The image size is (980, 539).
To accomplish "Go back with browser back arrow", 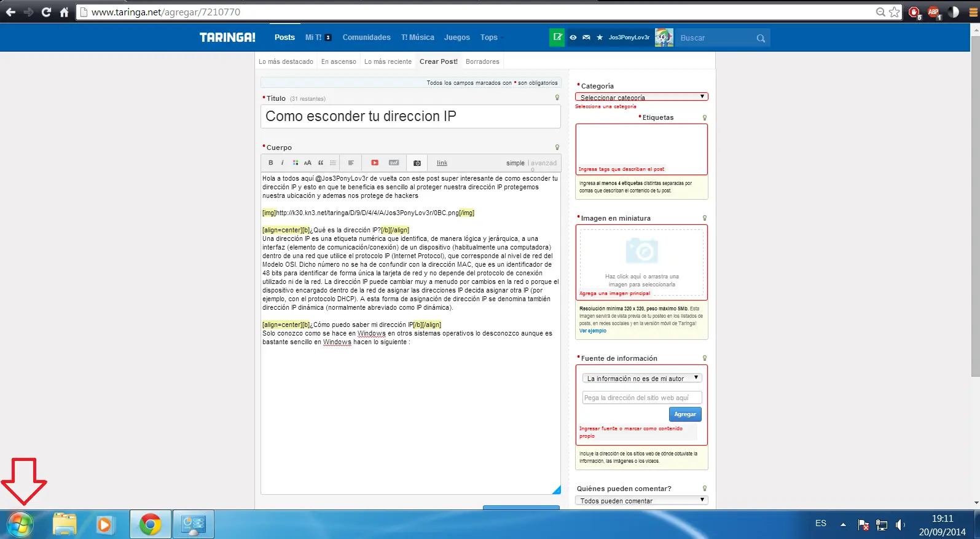I will tap(10, 12).
